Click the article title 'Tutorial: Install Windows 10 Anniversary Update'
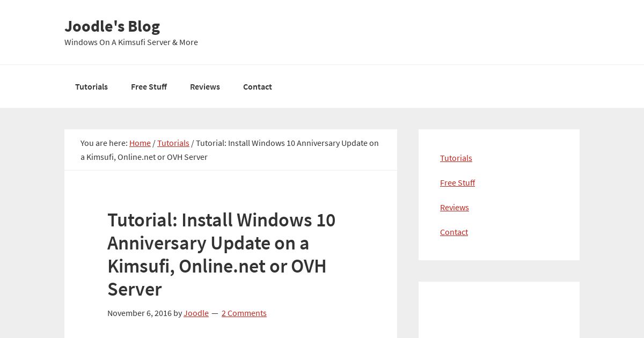This screenshot has width=644, height=338. [x=221, y=254]
